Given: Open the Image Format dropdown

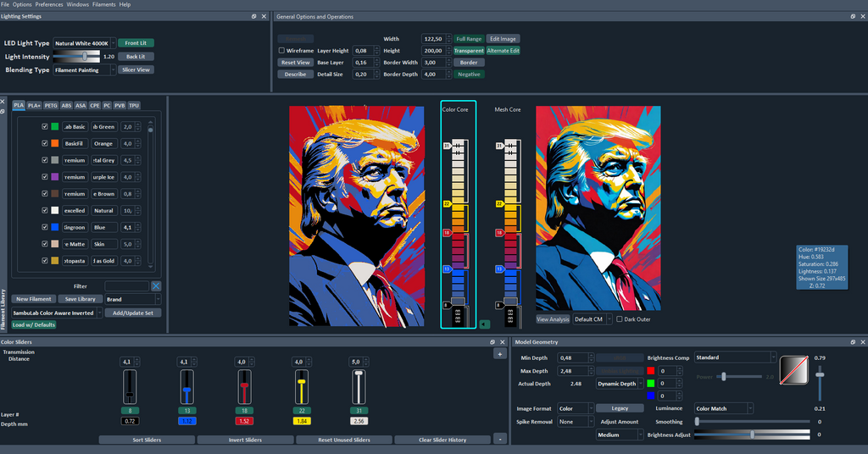Looking at the screenshot, I should pyautogui.click(x=576, y=408).
